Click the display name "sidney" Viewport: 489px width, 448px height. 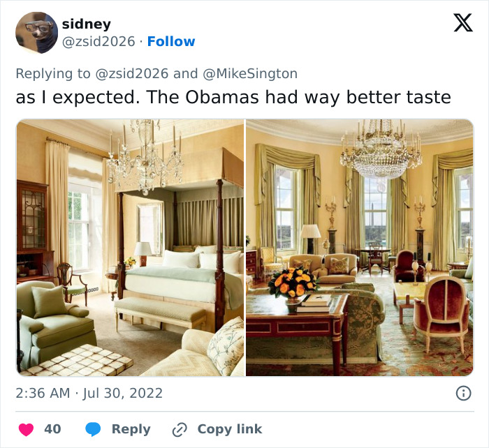click(86, 24)
